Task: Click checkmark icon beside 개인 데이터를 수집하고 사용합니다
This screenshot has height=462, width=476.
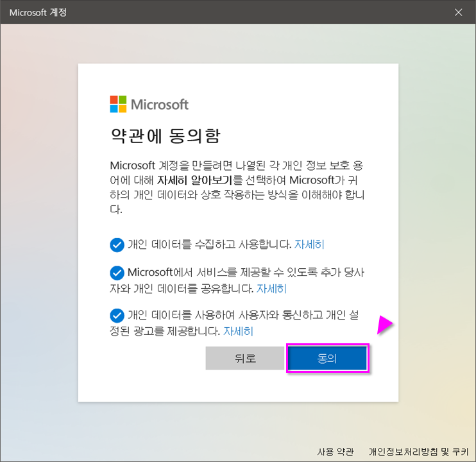Action: click(117, 245)
